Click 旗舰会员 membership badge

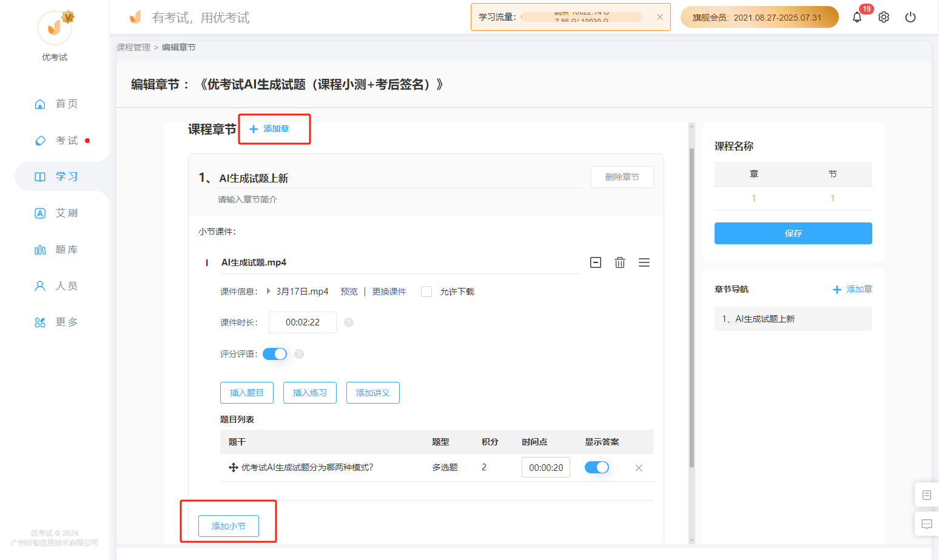(x=759, y=17)
